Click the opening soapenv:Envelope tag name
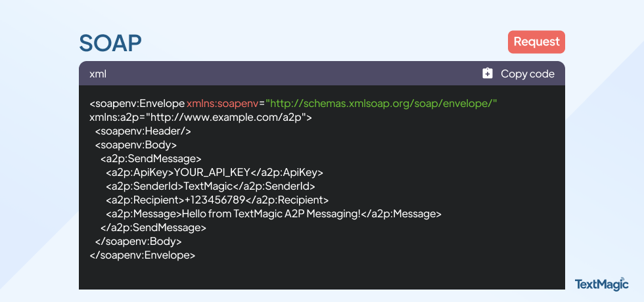This screenshot has height=302, width=644. pyautogui.click(x=137, y=104)
